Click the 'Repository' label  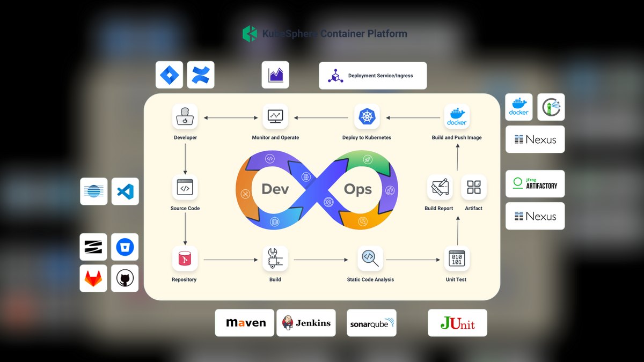(184, 279)
